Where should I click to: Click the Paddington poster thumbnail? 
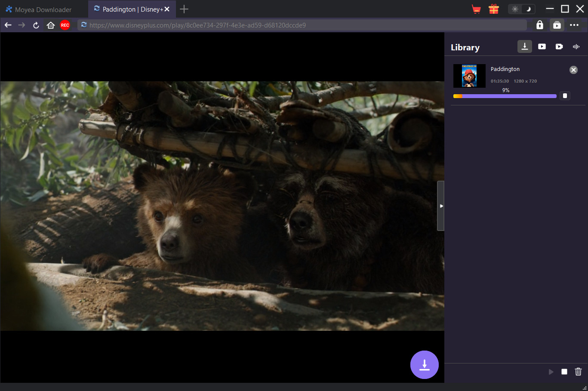(x=469, y=76)
